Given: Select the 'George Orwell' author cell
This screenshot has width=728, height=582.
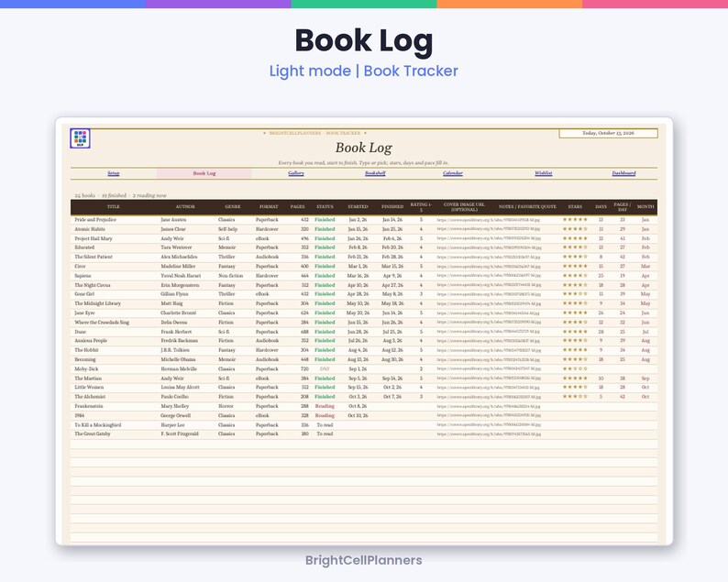Looking at the screenshot, I should point(175,416).
